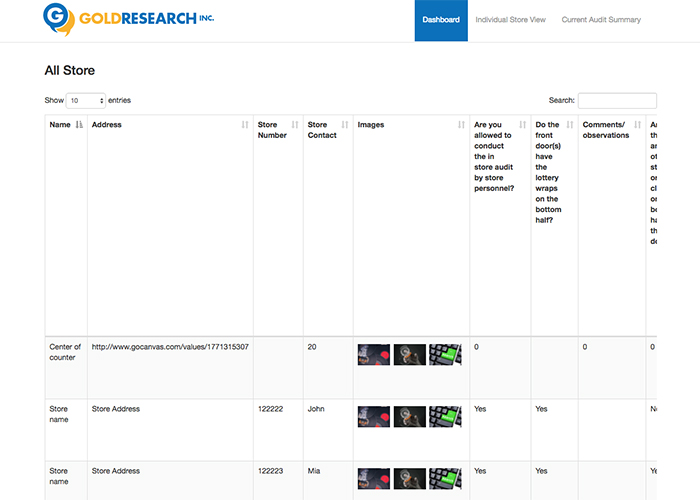This screenshot has height=500, width=700.
Task: Sort by Store Number column arrows
Action: (295, 125)
